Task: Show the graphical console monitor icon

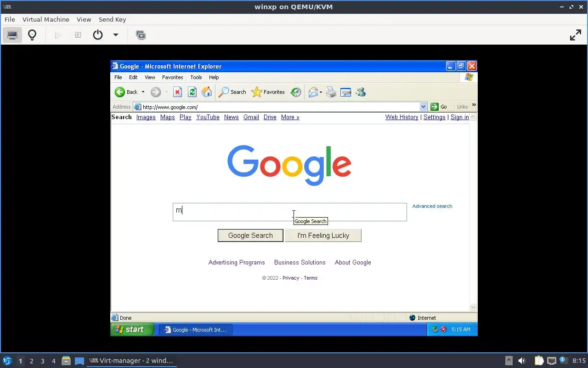Action: 12,35
